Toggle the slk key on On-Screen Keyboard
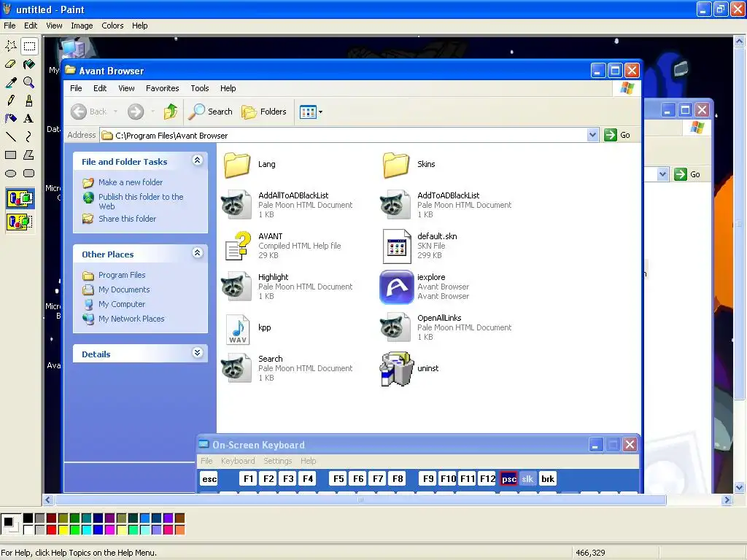Image resolution: width=747 pixels, height=560 pixels. (528, 479)
